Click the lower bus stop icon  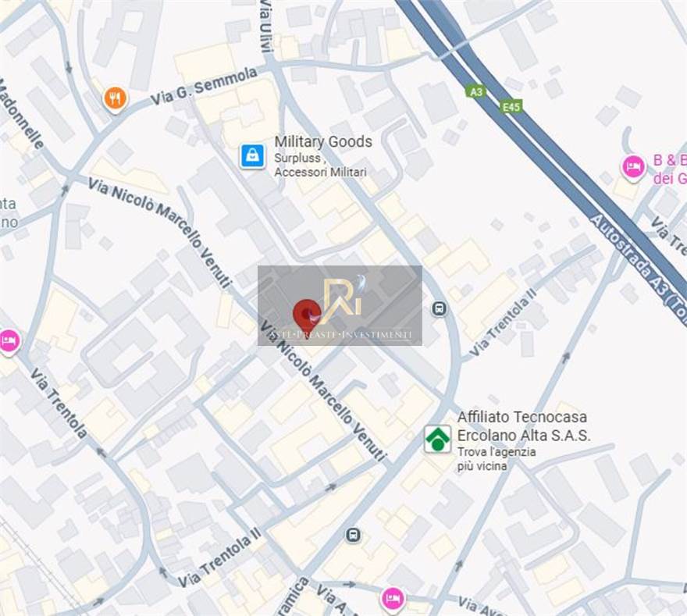(x=353, y=535)
